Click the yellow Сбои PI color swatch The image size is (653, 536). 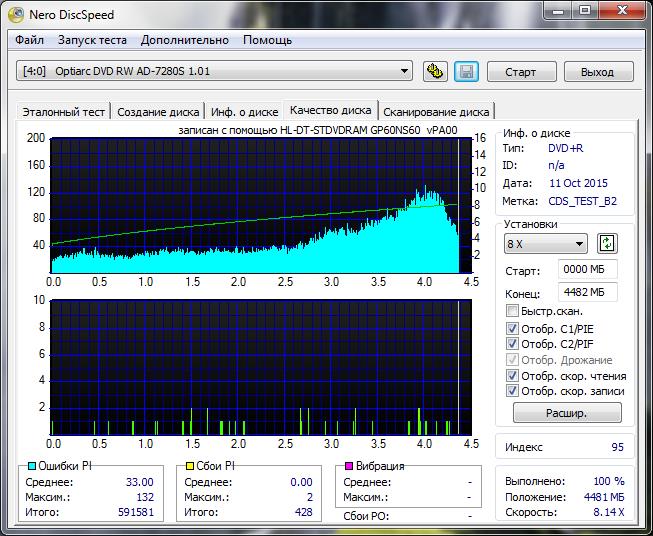click(x=191, y=466)
